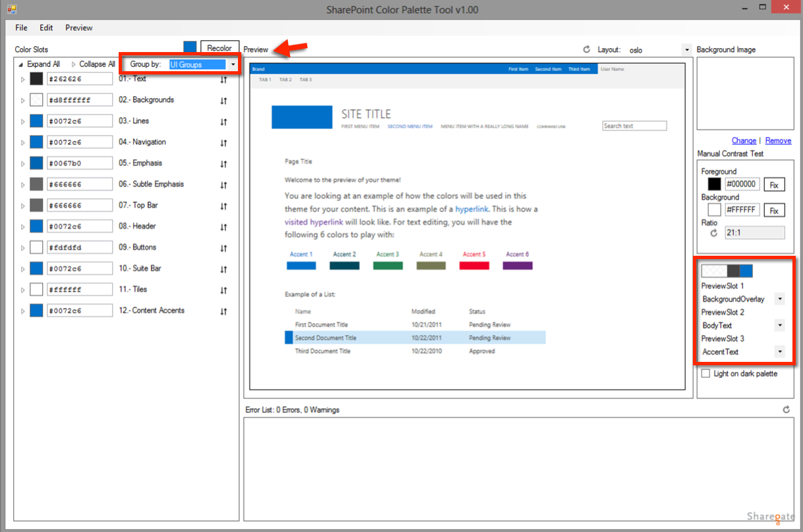The width and height of the screenshot is (803, 532).
Task: Click the swap icon for 10.- Suite Bar
Action: [223, 270]
